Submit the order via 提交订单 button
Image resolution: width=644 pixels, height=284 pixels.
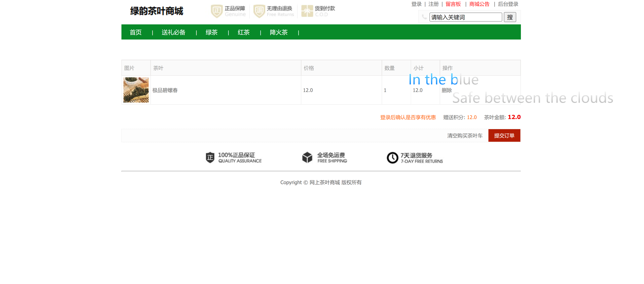pos(504,135)
